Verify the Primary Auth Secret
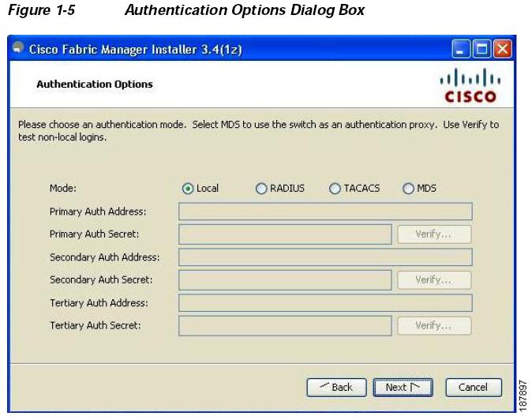Image resolution: width=532 pixels, height=420 pixels. click(434, 234)
